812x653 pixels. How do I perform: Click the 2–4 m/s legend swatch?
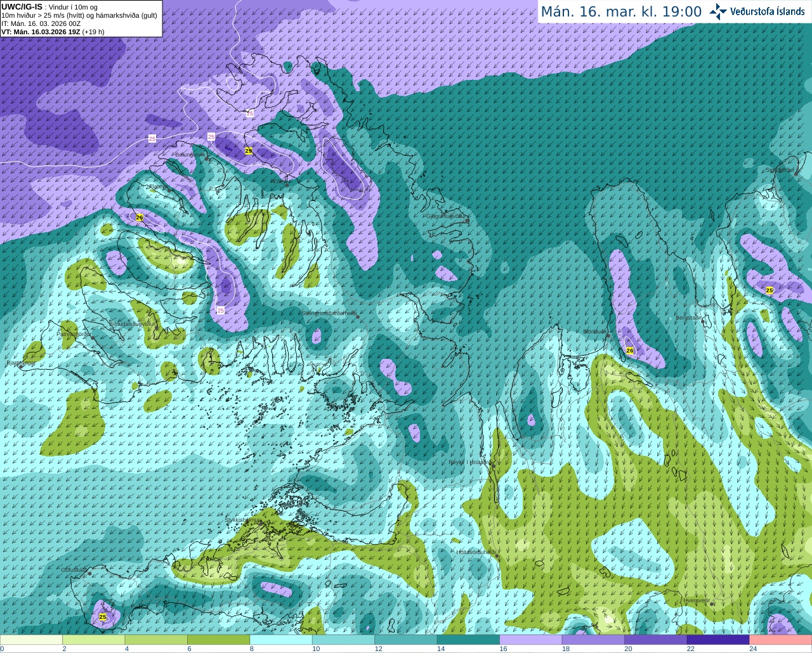(94, 640)
